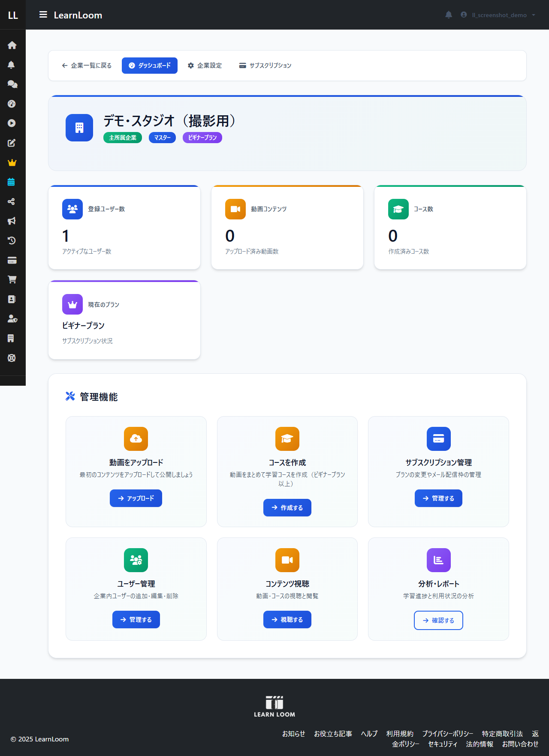
Task: Switch to the 企業設定 tab
Action: (x=205, y=66)
